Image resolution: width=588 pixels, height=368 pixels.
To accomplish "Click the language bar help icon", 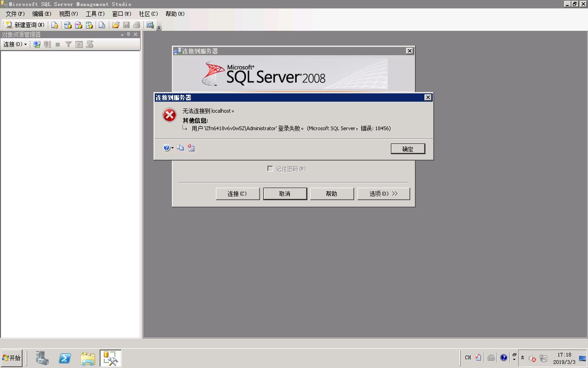I will point(503,357).
